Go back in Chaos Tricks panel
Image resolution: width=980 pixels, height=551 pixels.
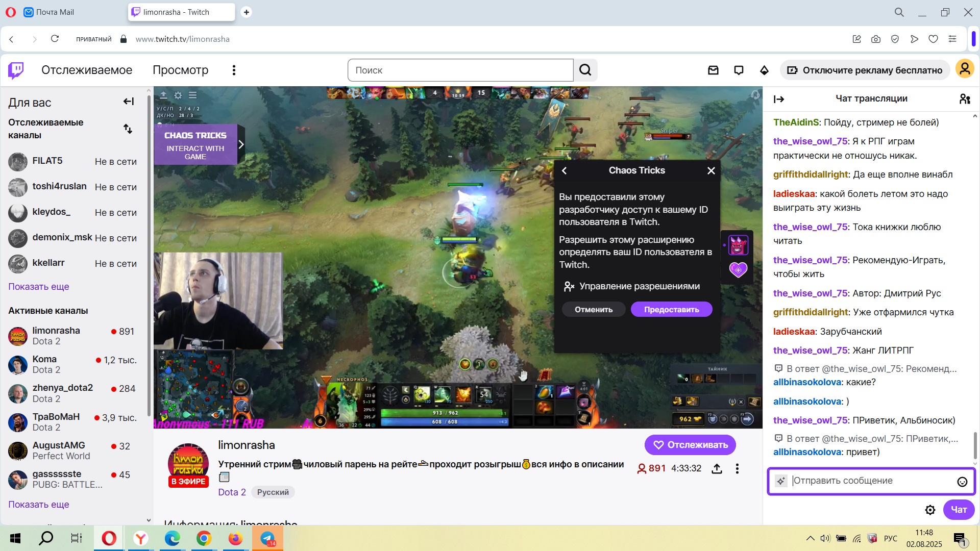(x=564, y=170)
